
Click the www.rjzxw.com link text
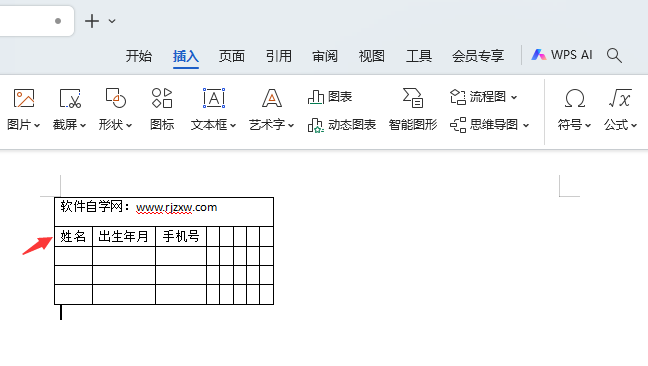[176, 207]
